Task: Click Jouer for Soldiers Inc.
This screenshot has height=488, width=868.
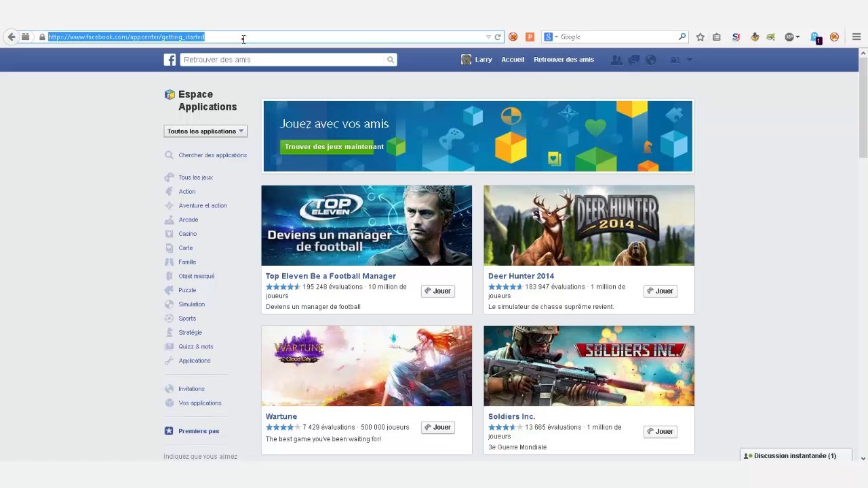Action: click(660, 432)
